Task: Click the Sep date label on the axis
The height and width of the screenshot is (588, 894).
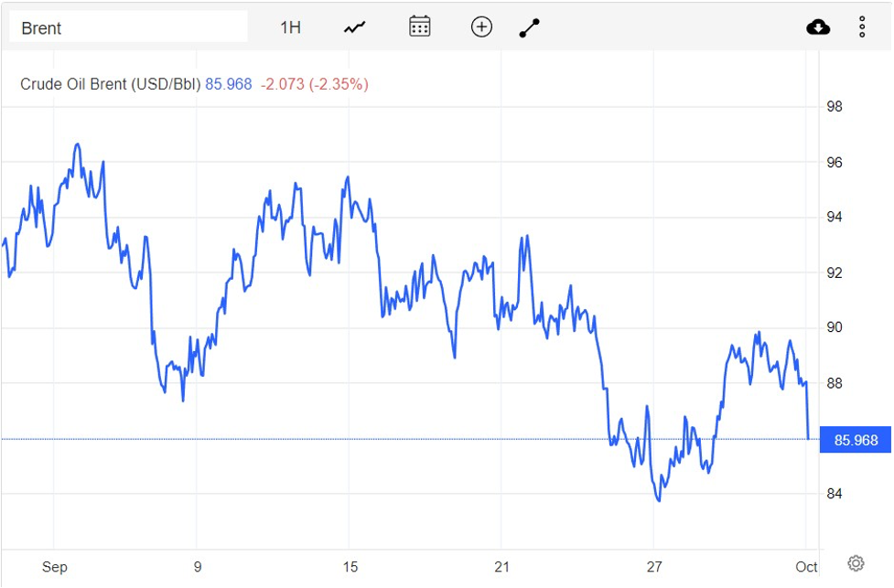Action: (55, 567)
